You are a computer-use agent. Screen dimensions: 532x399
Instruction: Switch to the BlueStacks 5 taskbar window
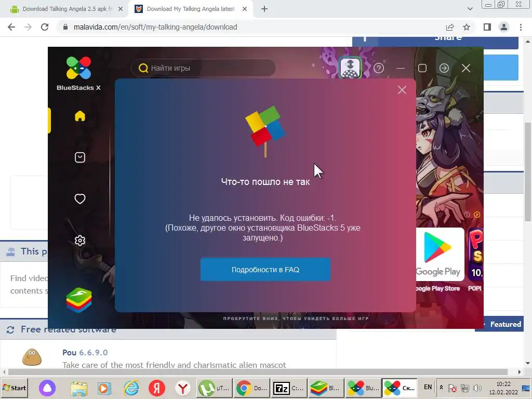tap(326, 388)
